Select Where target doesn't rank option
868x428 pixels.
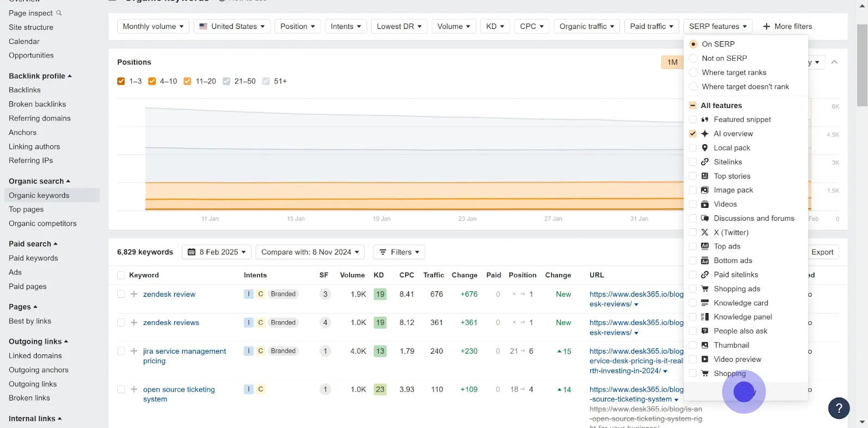click(x=693, y=86)
